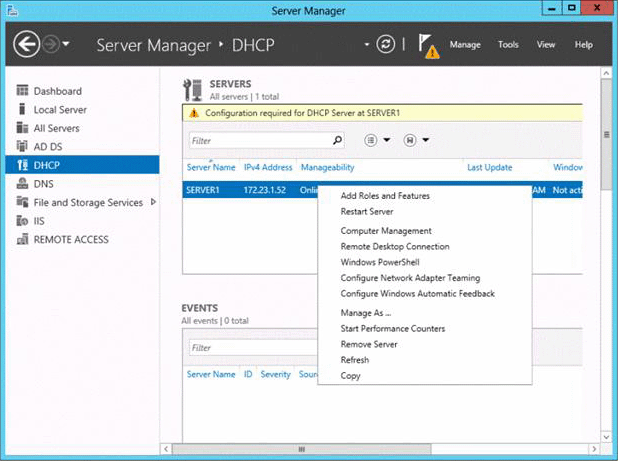This screenshot has height=461, width=618.
Task: Open DNS role in sidebar
Action: tap(43, 184)
